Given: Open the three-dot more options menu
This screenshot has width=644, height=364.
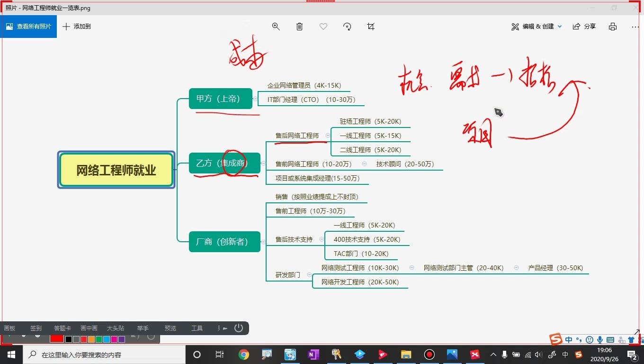Looking at the screenshot, I should point(635,27).
